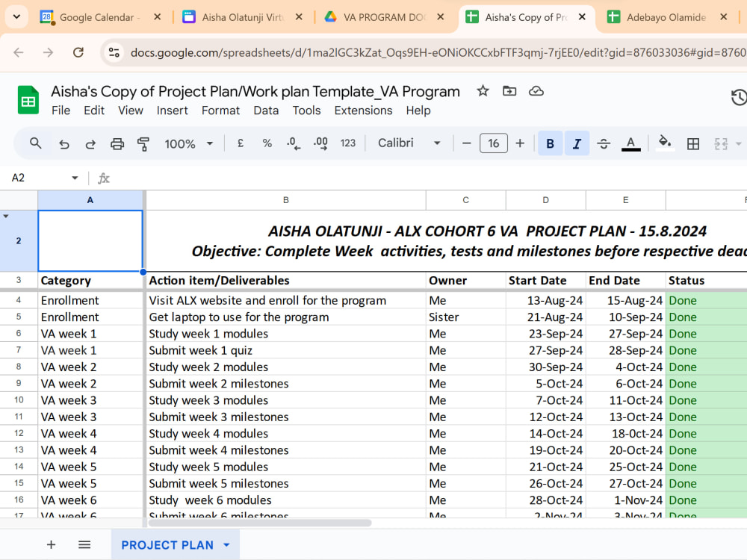747x560 pixels.
Task: Go forward in browser
Action: (x=48, y=52)
